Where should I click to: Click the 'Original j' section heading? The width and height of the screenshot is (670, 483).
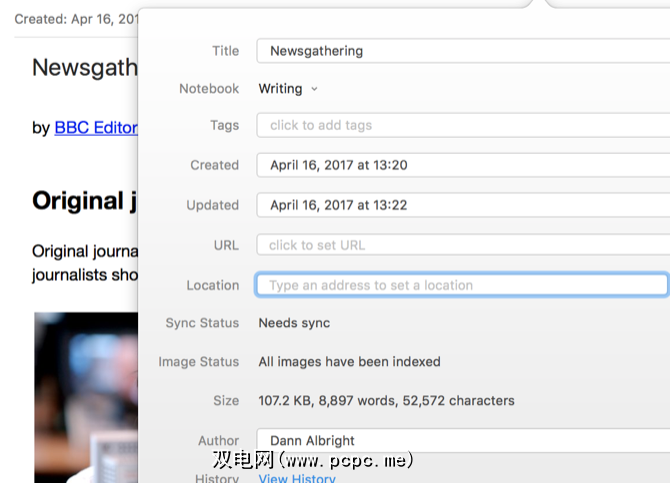point(84,200)
